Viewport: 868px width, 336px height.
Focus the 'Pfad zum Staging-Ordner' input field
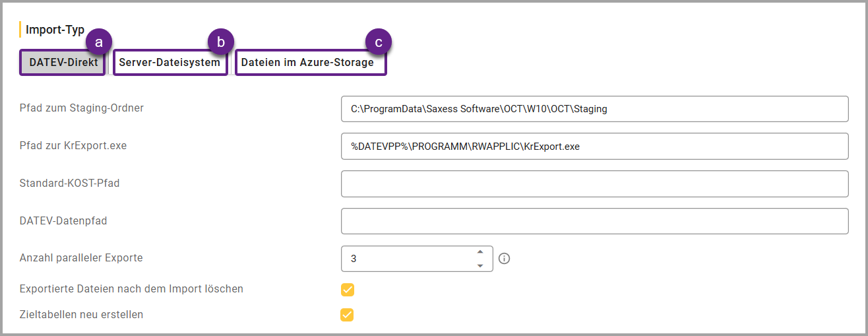click(594, 109)
